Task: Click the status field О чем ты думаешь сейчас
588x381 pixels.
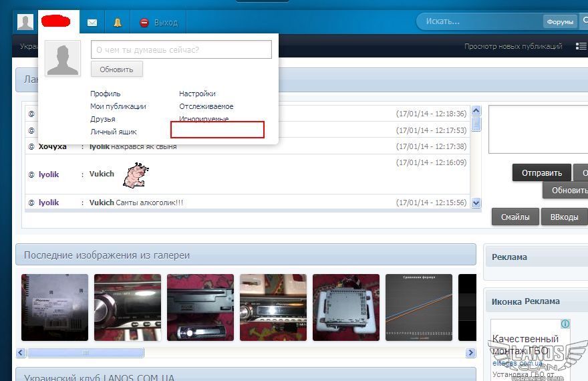Action: pyautogui.click(x=181, y=49)
